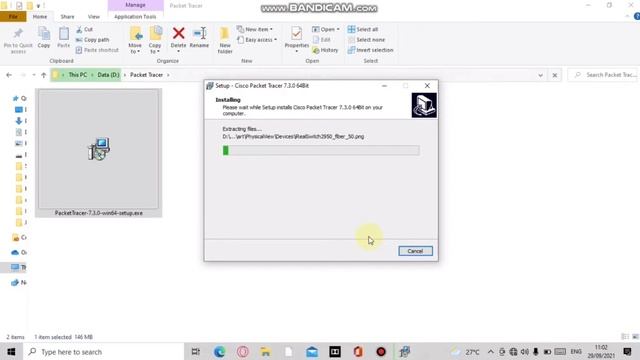Select Downloads arrow in navigation pane
This screenshot has height=360, width=640.
point(19,121)
